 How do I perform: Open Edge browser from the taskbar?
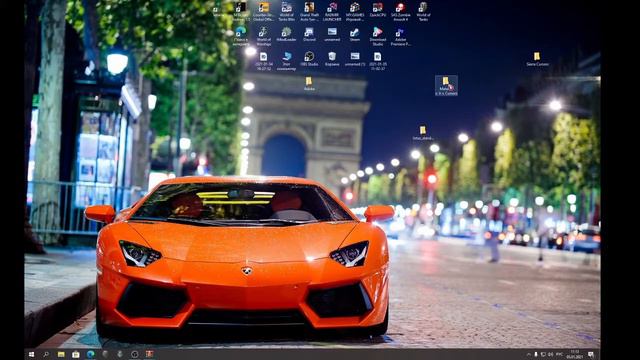point(90,354)
